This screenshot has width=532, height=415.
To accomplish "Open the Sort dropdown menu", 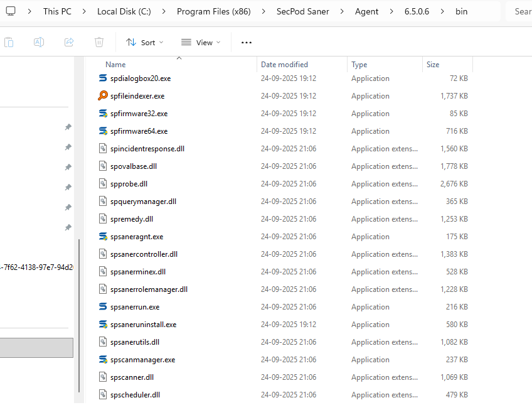I will click(x=144, y=43).
